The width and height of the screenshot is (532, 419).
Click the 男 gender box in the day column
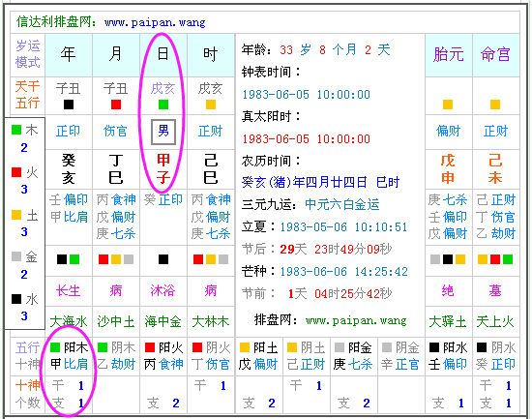coord(163,132)
